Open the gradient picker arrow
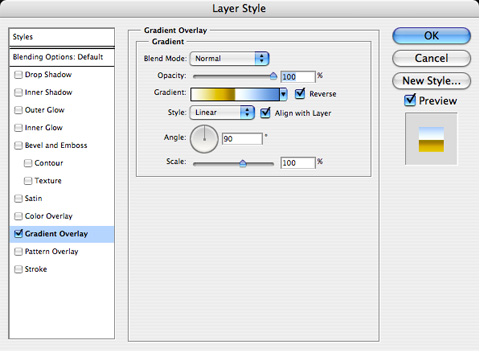This screenshot has height=360, width=480. click(283, 94)
